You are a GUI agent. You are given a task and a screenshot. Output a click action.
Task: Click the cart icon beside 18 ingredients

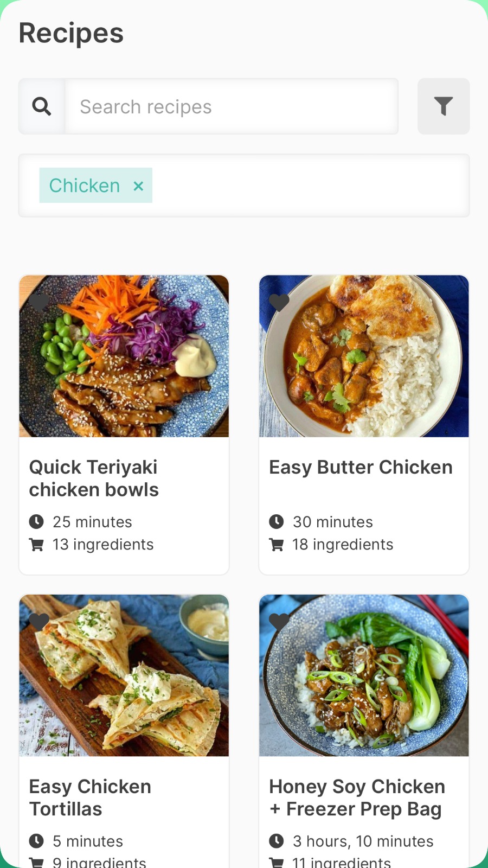point(277,545)
